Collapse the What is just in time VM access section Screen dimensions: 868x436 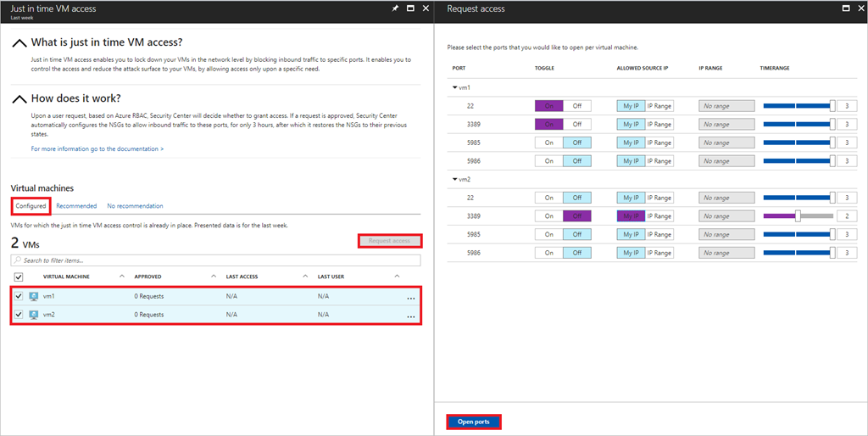tap(19, 43)
